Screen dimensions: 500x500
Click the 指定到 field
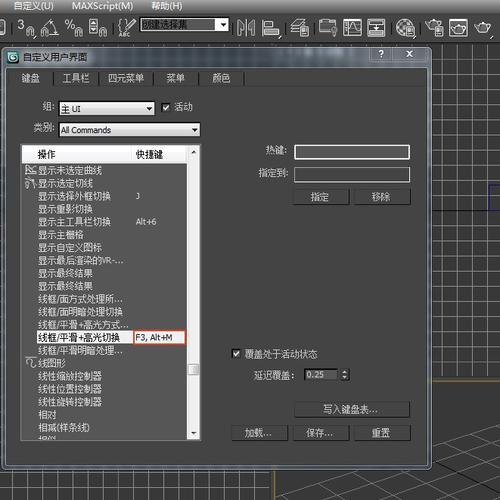(352, 174)
